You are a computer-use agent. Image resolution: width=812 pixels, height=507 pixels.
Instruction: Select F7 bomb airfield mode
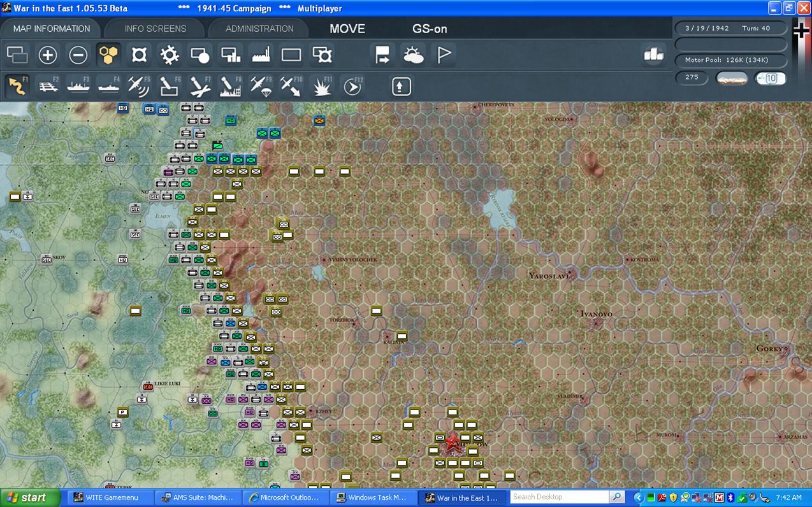pyautogui.click(x=200, y=86)
